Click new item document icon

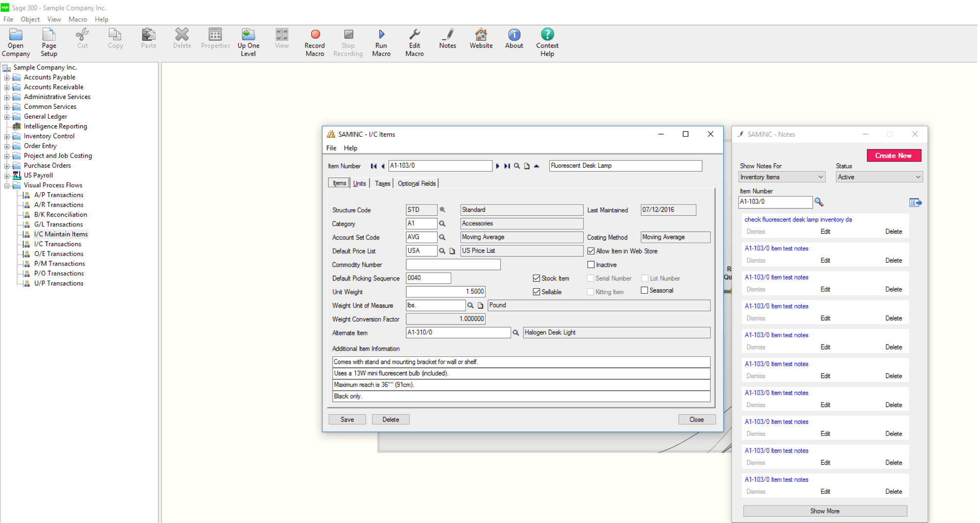(x=527, y=166)
